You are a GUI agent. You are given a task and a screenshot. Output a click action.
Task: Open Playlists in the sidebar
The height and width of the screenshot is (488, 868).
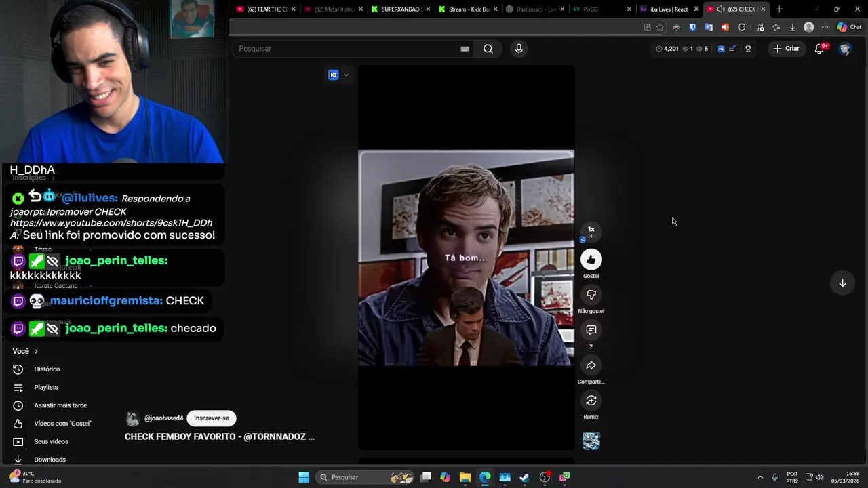[46, 388]
